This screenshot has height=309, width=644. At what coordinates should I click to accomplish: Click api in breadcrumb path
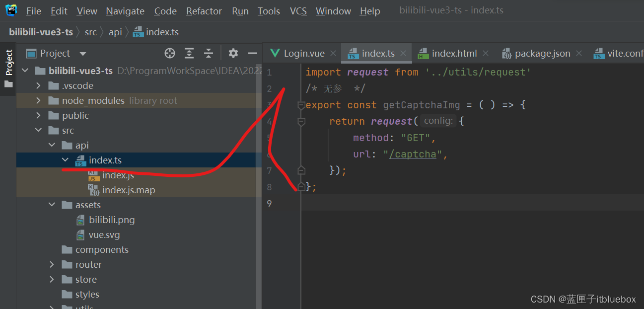tap(115, 32)
